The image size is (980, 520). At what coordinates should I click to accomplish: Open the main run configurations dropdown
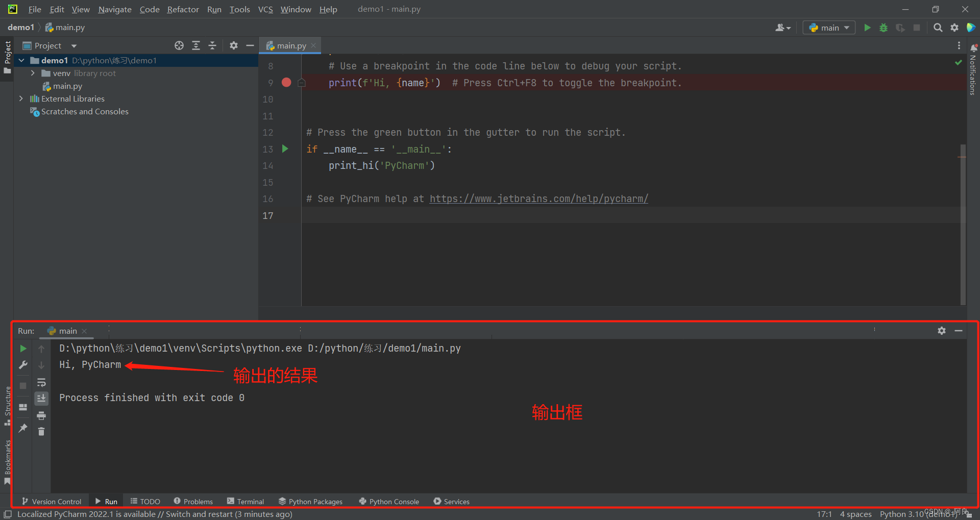[x=828, y=28]
